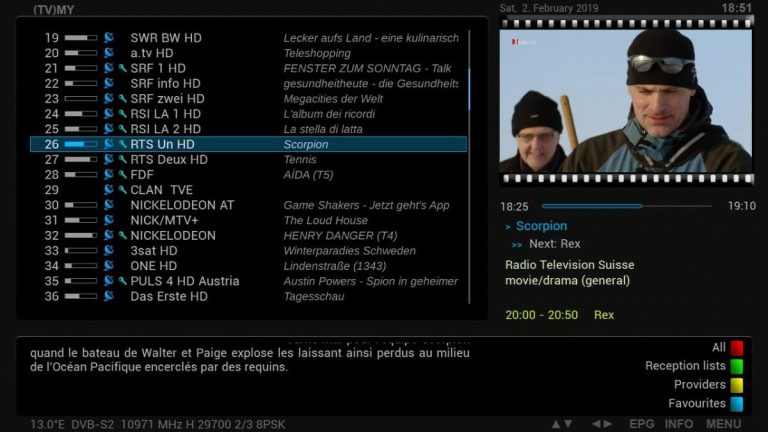The image size is (768, 432).
Task: Select channel NICK/MTV+
Action: [164, 220]
